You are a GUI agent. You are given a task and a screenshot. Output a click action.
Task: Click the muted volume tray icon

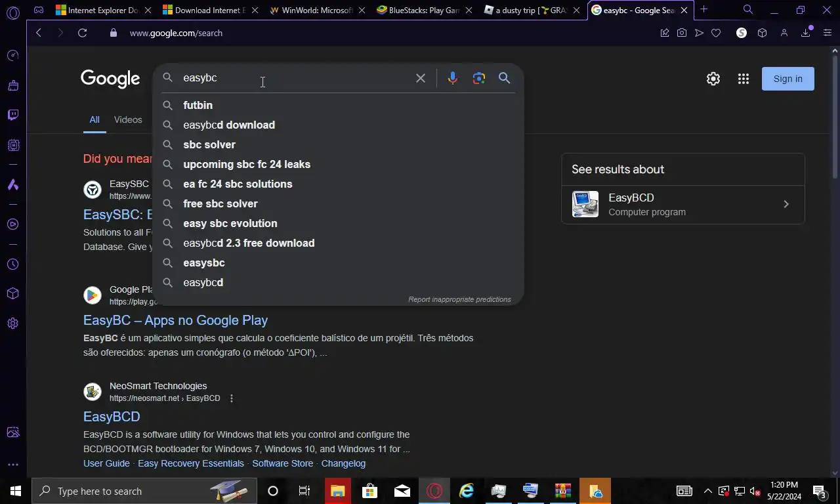pos(755,491)
